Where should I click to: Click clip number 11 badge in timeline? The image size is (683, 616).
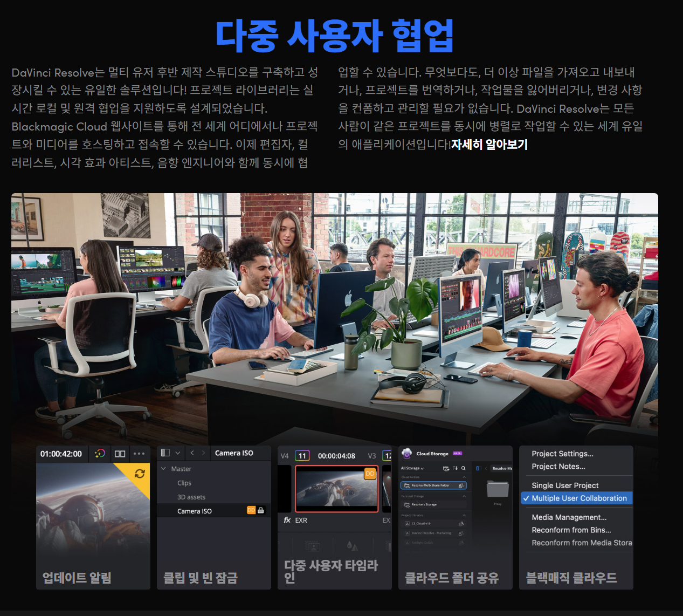pos(302,456)
